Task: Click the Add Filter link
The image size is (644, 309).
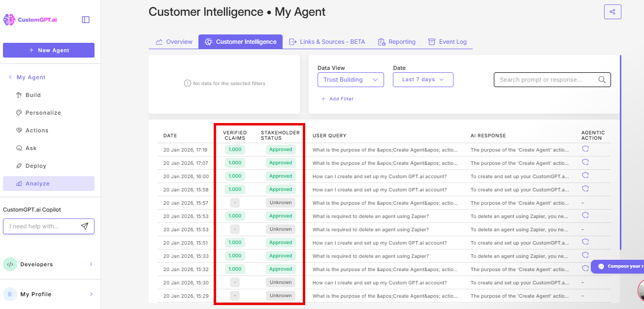Action: tap(337, 99)
